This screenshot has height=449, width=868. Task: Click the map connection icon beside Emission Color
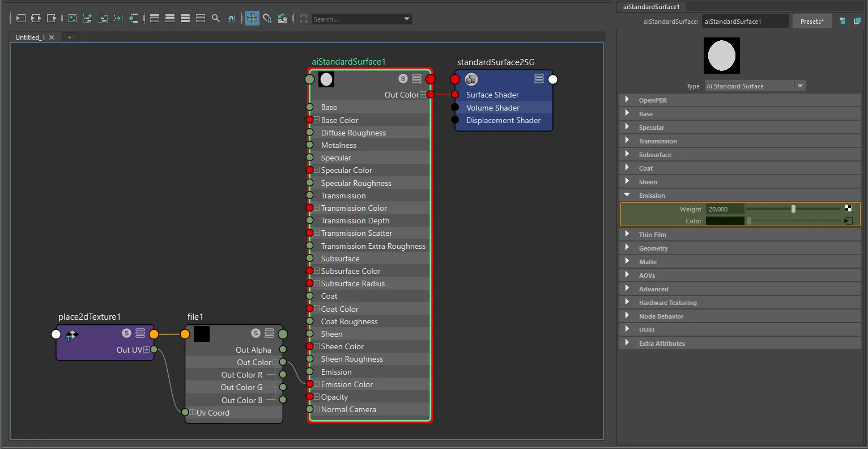click(x=848, y=221)
